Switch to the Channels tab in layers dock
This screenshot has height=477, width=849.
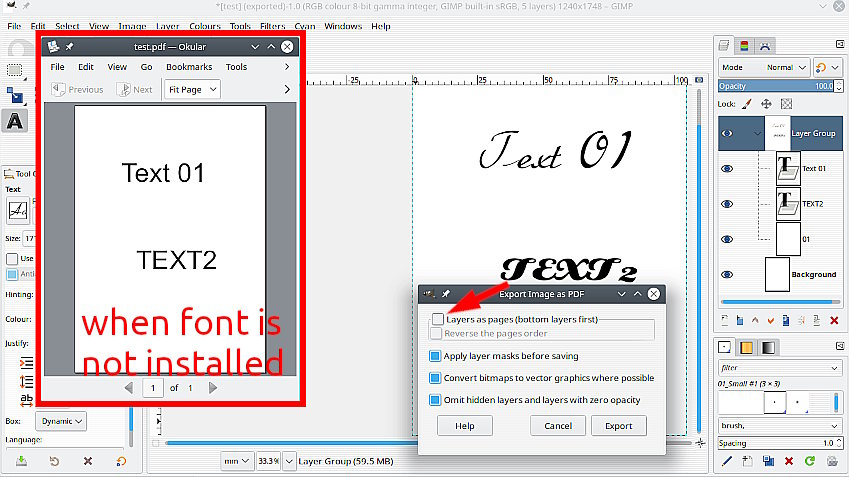(744, 46)
